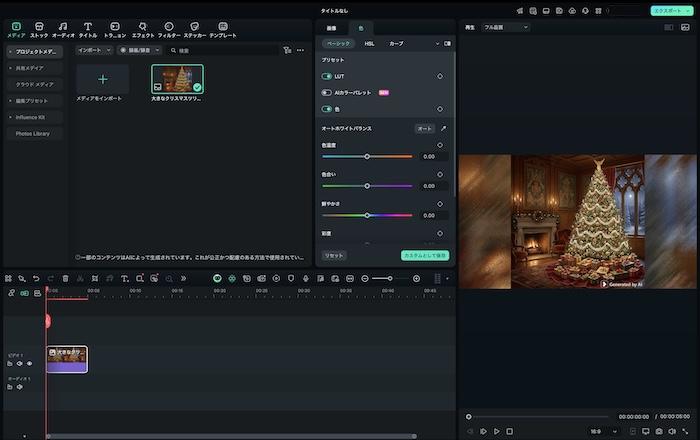Click the カスタムとして保存 button
Screen dimensions: 700x440
tap(425, 256)
